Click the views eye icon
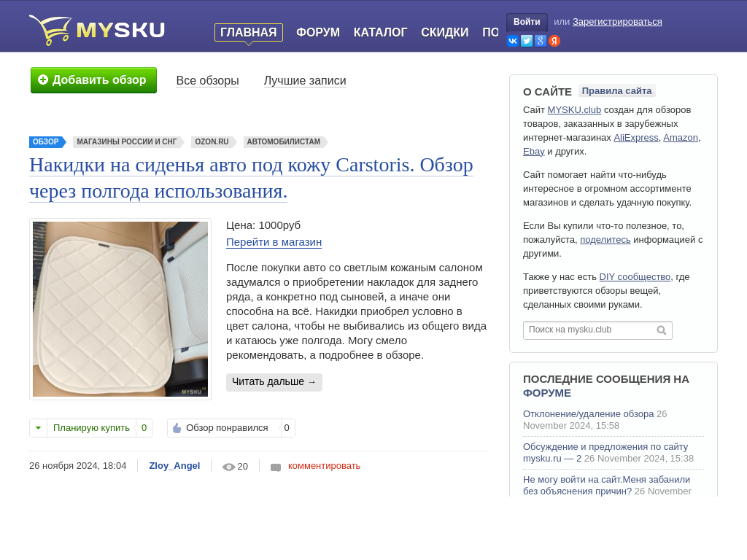 [228, 467]
